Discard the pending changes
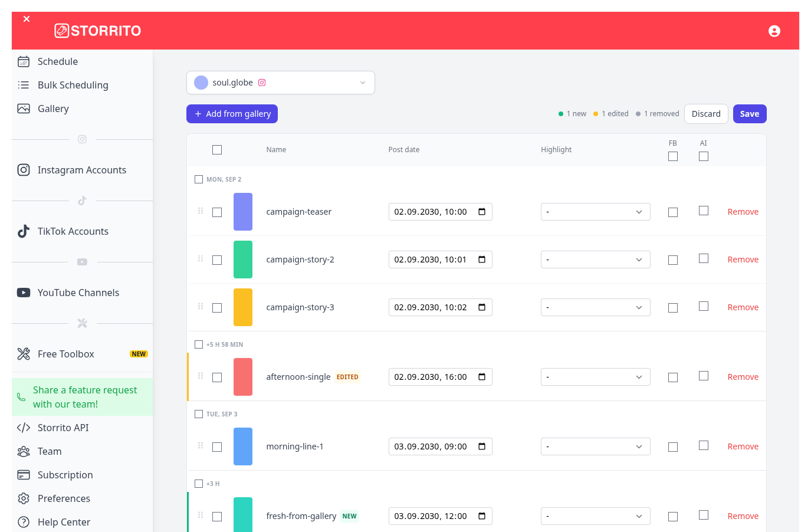Viewport: 811px width, 532px height. tap(706, 114)
